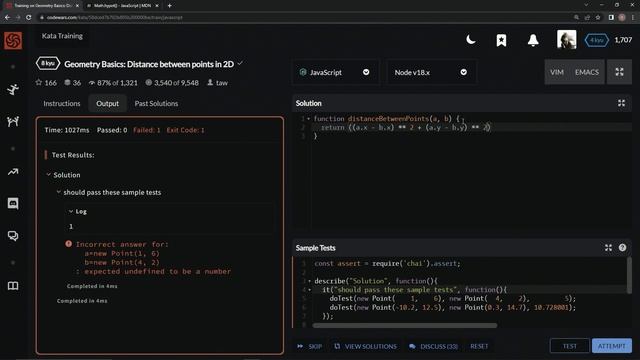Screen dimensions: 640x360
Task: Click 'expected undefined to be a number' text
Action: pos(158,271)
